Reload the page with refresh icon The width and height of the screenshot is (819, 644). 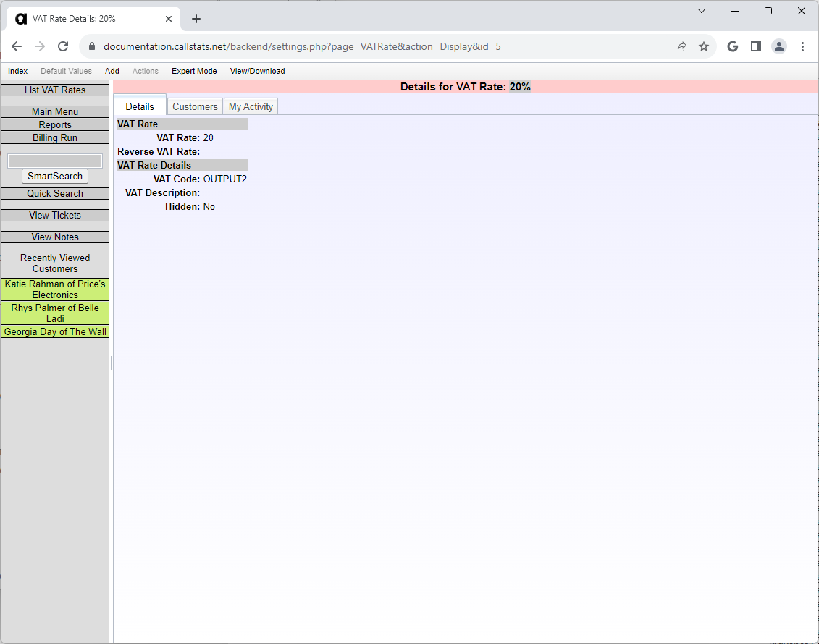tap(63, 46)
